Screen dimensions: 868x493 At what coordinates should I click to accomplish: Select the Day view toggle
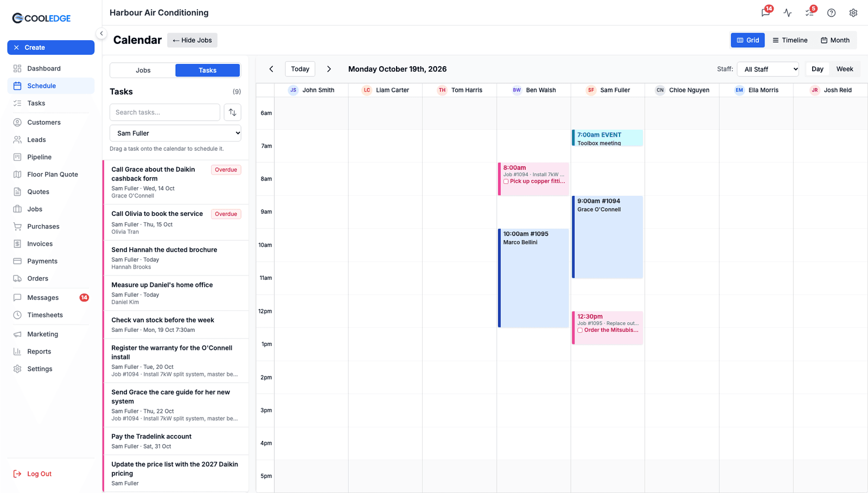tap(817, 69)
